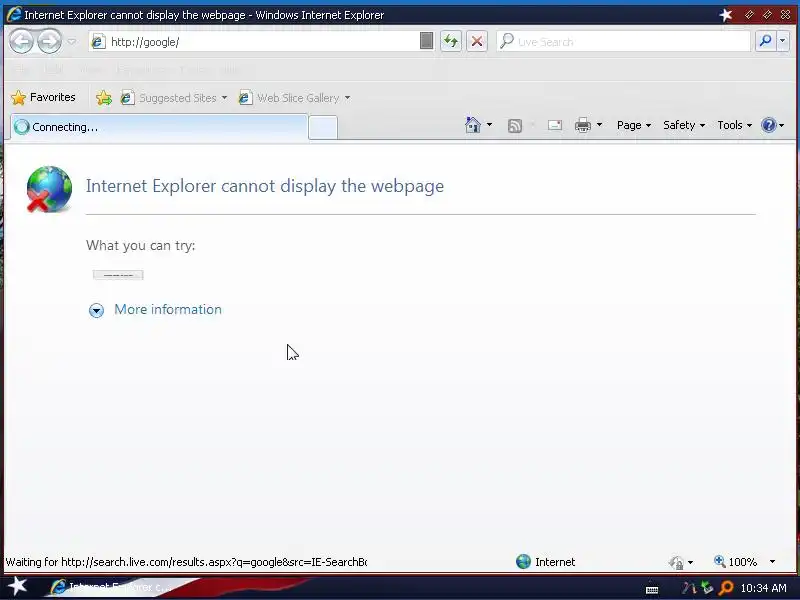
Task: Open the recent pages dropdown arrow
Action: [x=71, y=42]
